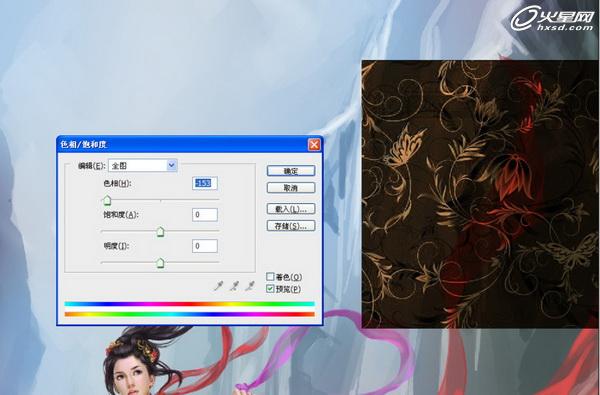Click the upper rainbow color bar
This screenshot has width=600, height=395.
(189, 304)
